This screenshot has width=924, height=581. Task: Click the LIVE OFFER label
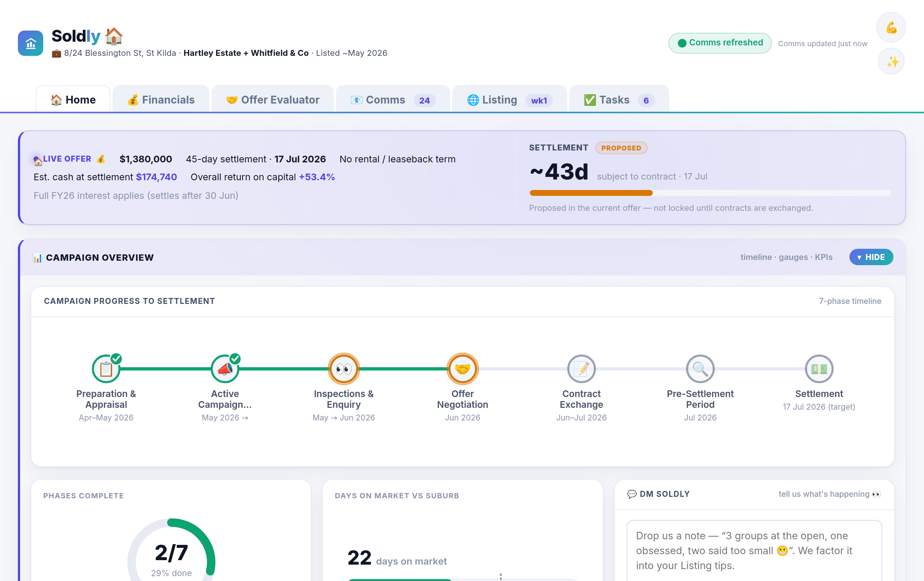pyautogui.click(x=67, y=159)
